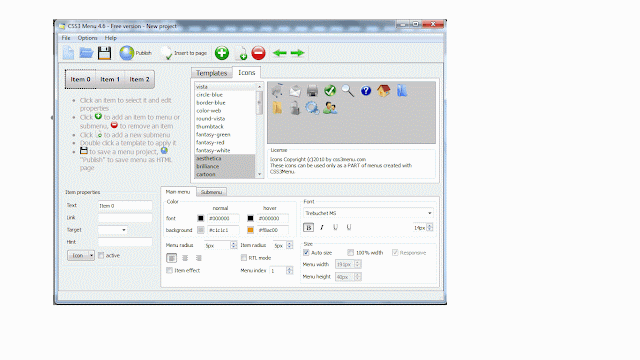Click the Insert to page button
The image size is (640, 360).
[x=184, y=53]
